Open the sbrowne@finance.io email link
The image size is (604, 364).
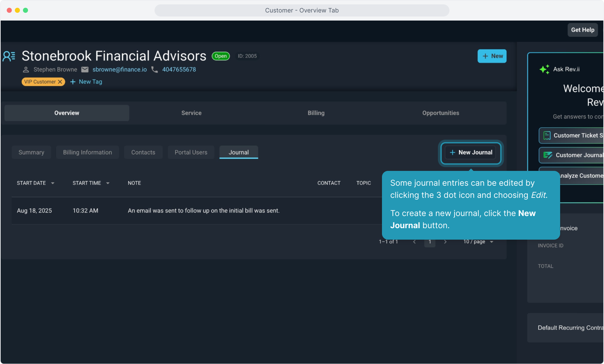tap(119, 69)
